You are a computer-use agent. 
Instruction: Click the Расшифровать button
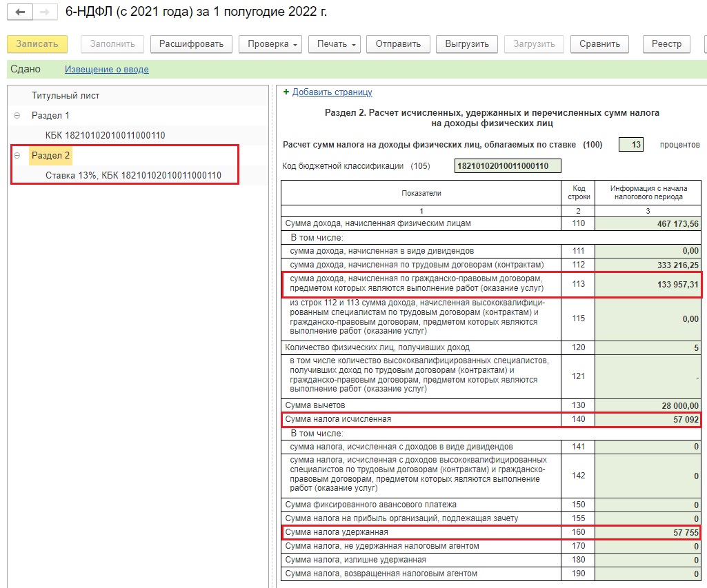pos(191,44)
